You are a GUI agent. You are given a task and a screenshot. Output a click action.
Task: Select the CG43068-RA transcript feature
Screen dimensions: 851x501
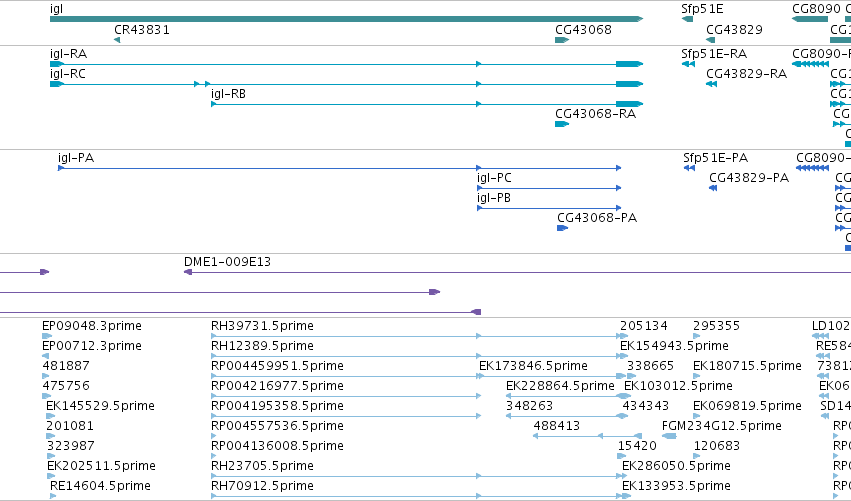pyautogui.click(x=562, y=124)
